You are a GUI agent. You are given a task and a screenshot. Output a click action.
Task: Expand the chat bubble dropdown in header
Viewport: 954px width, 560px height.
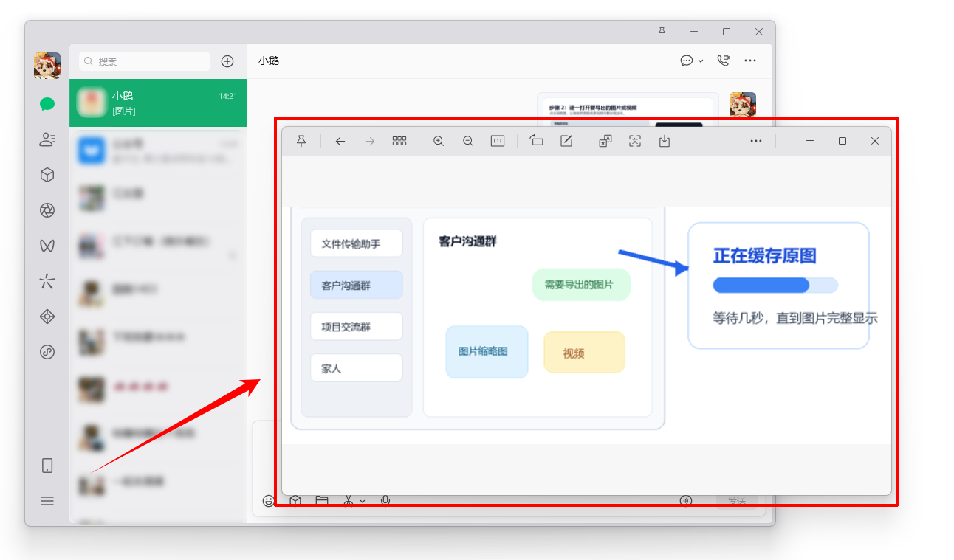click(x=701, y=61)
